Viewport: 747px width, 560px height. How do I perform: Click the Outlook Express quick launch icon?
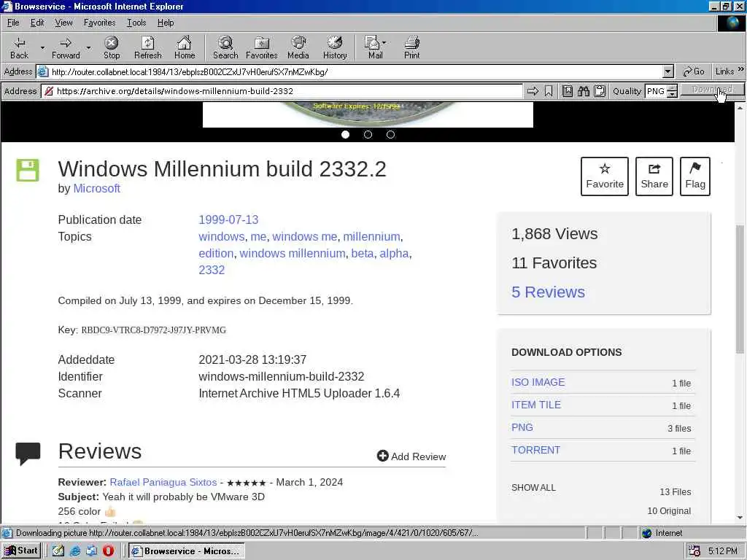pyautogui.click(x=91, y=551)
